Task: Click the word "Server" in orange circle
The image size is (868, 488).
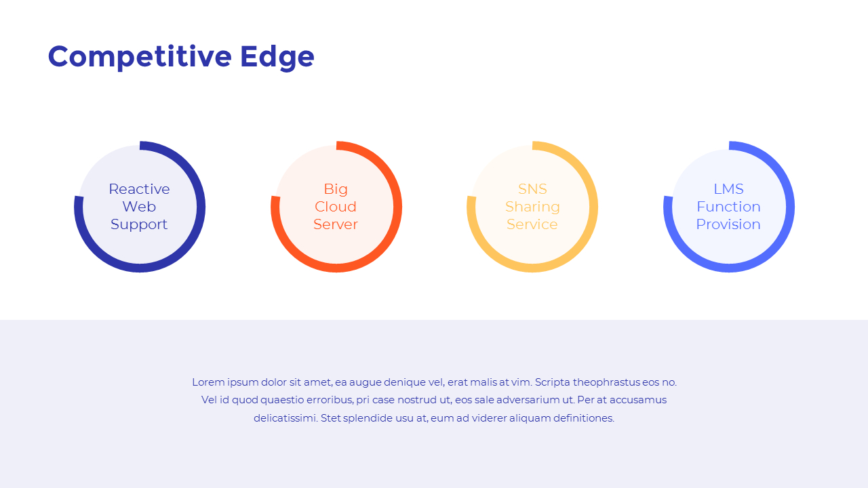Action: coord(336,224)
